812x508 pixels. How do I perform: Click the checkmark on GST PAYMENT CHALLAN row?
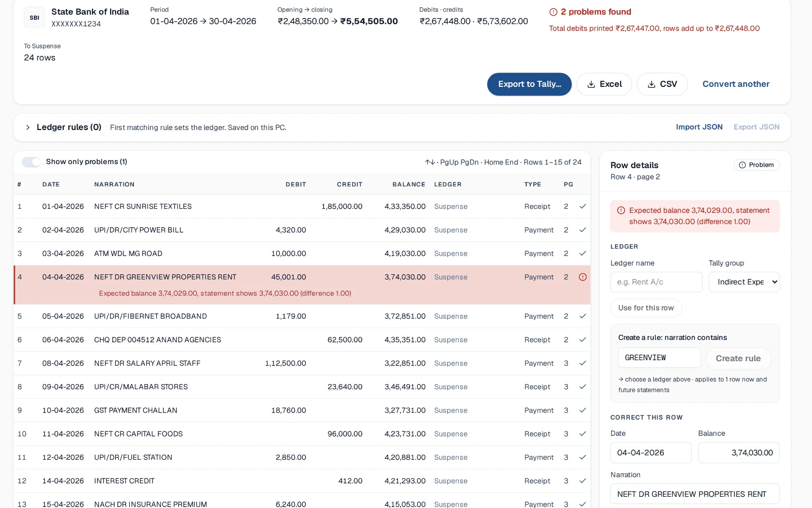pyautogui.click(x=583, y=410)
